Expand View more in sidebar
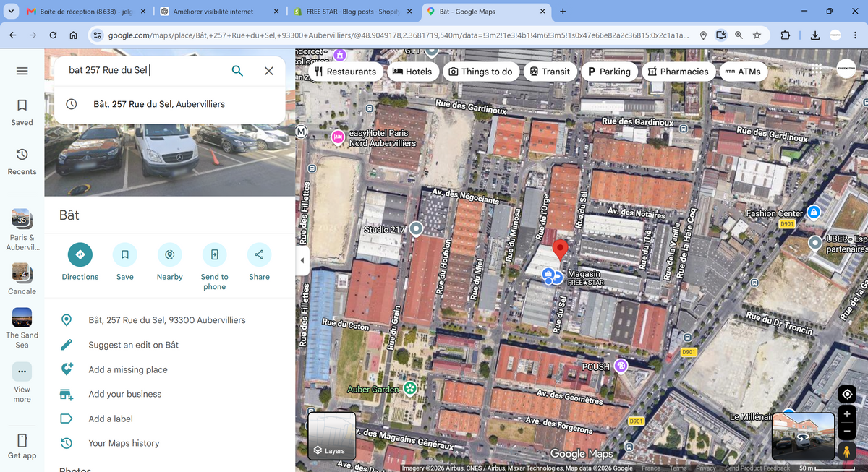Screen dimensions: 868x472 point(22,383)
